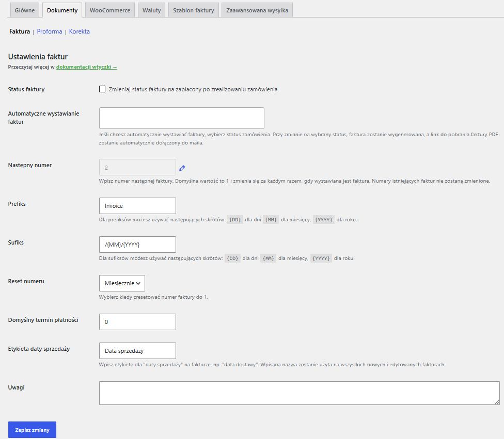Screen dimensions: 504x439
Task: Click the Uwagi textarea resize handle
Action: tap(497, 402)
